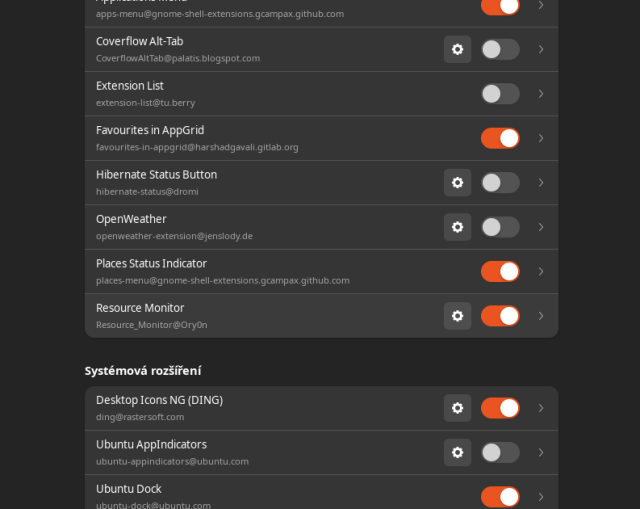
Task: Click the Places Status Indicator row title
Action: 151,264
